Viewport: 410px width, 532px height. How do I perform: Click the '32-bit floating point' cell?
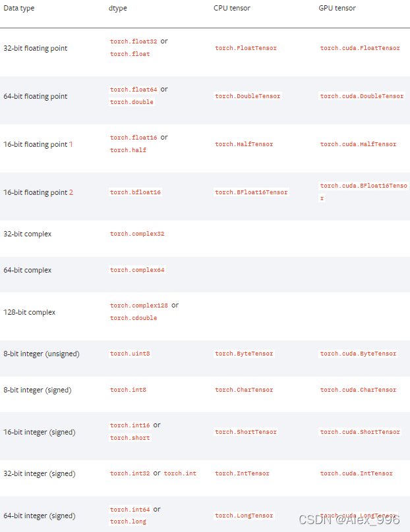point(36,48)
